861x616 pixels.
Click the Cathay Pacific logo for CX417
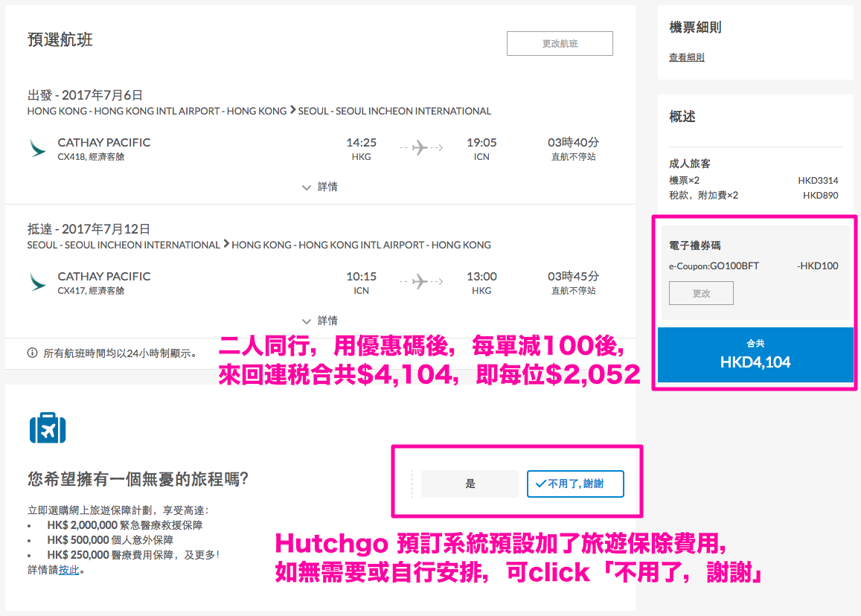point(37,282)
